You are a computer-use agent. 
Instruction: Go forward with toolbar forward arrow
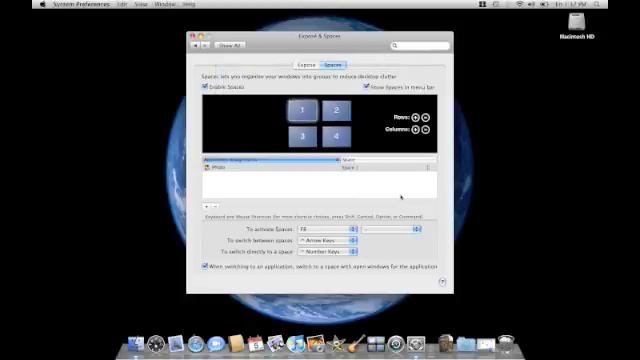tap(205, 45)
